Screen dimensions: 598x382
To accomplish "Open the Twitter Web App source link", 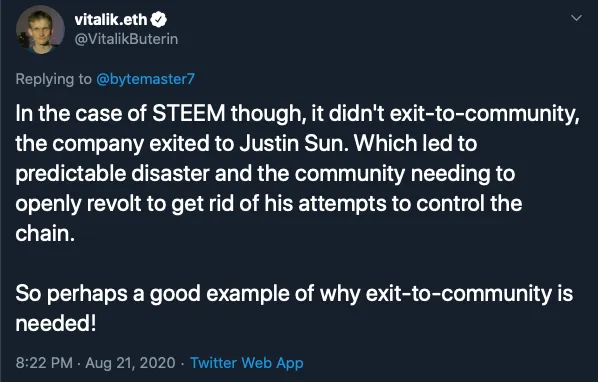I will click(x=247, y=363).
